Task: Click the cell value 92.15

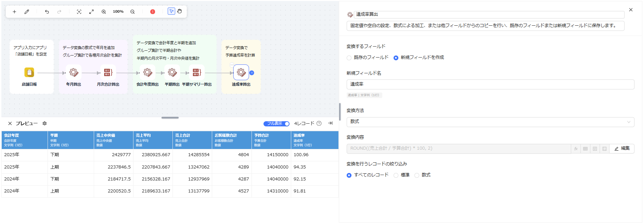Action: [x=300, y=179]
